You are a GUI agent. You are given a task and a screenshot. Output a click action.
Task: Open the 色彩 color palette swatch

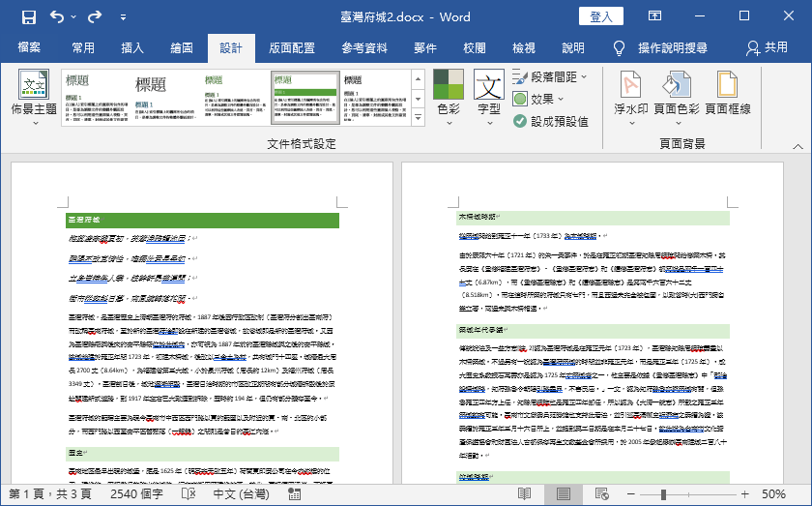pos(449,84)
